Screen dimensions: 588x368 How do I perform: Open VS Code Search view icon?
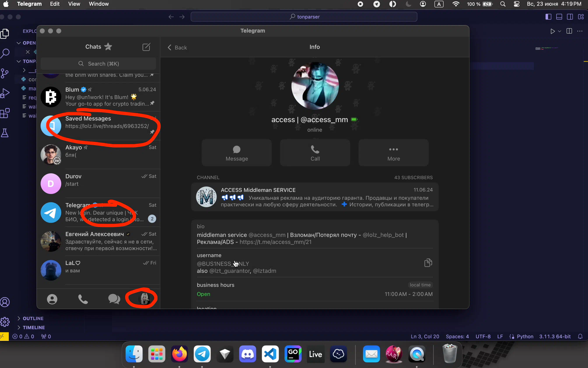[5, 53]
